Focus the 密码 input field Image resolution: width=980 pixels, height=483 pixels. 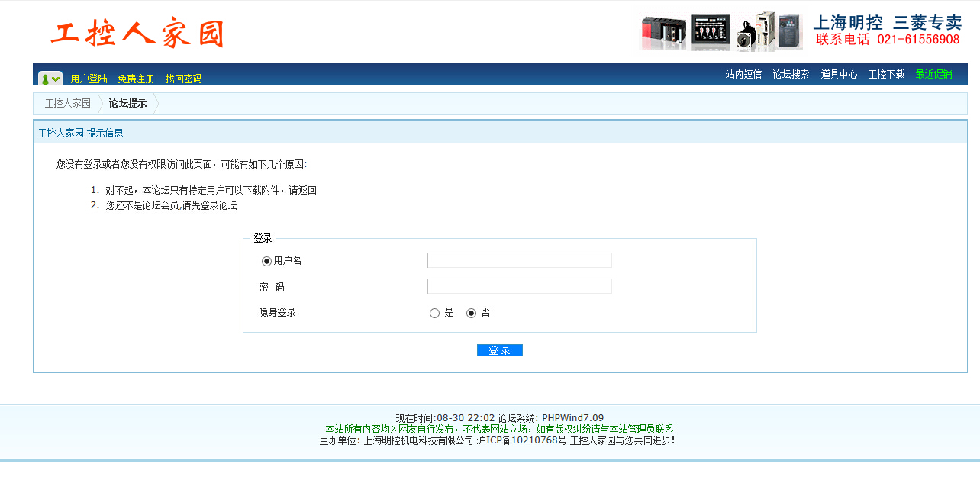click(519, 286)
